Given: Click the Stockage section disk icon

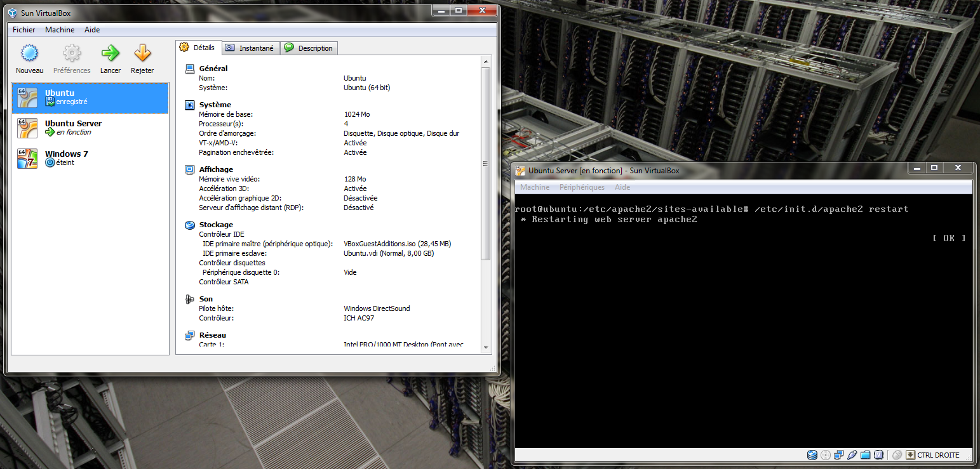Looking at the screenshot, I should pos(189,225).
